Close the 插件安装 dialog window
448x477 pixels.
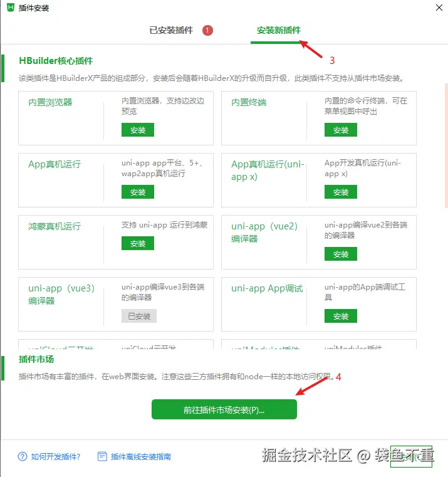(x=439, y=8)
